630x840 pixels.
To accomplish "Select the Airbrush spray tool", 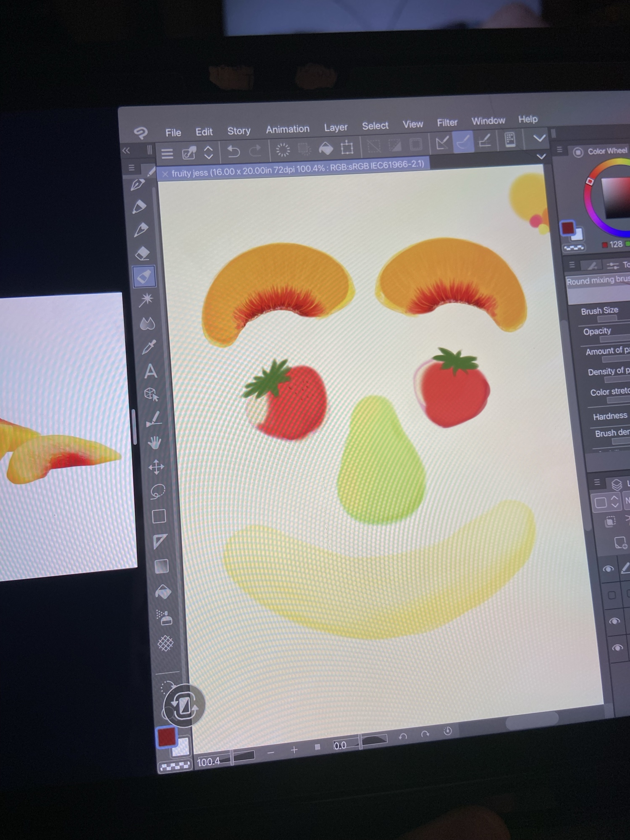I will click(x=164, y=617).
